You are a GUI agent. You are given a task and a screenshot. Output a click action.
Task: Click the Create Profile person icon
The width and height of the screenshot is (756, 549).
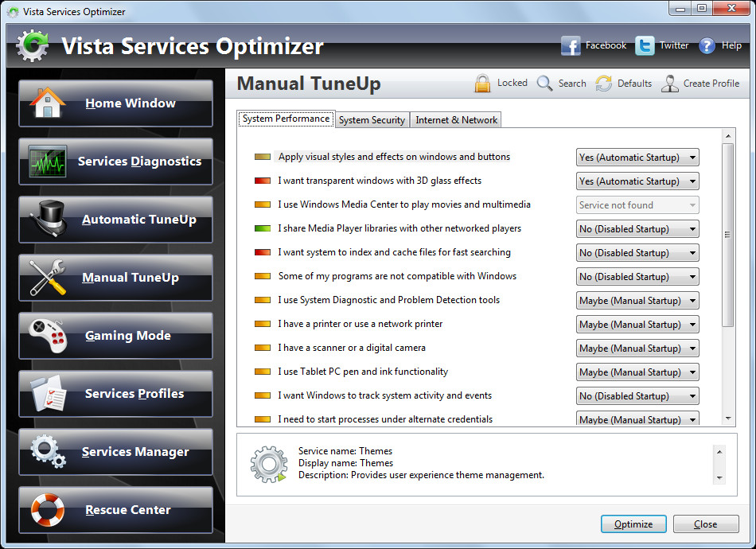(x=670, y=84)
